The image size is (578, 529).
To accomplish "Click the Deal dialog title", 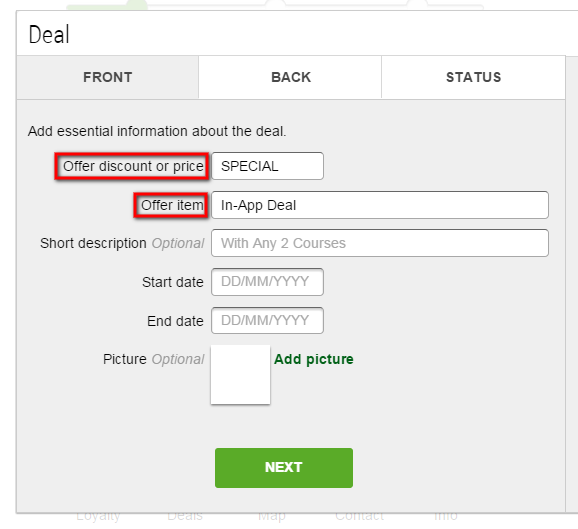I will point(49,35).
